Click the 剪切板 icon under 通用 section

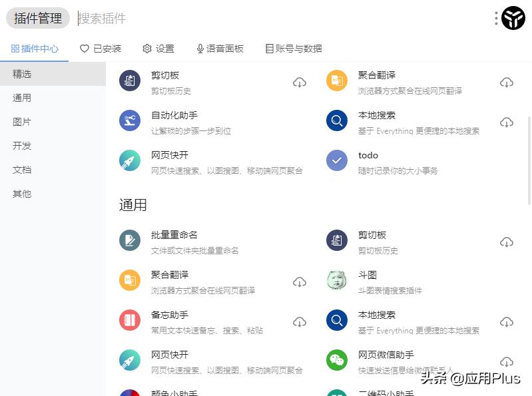[x=336, y=240]
